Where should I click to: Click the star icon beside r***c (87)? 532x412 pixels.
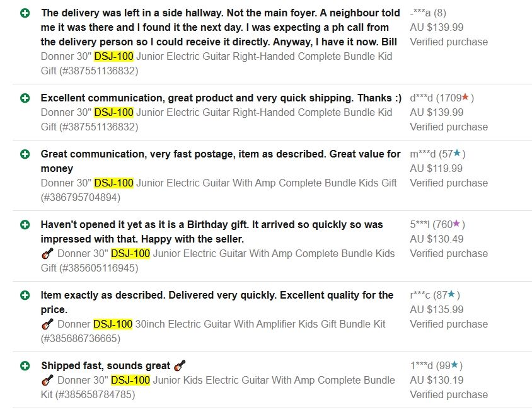pyautogui.click(x=451, y=294)
